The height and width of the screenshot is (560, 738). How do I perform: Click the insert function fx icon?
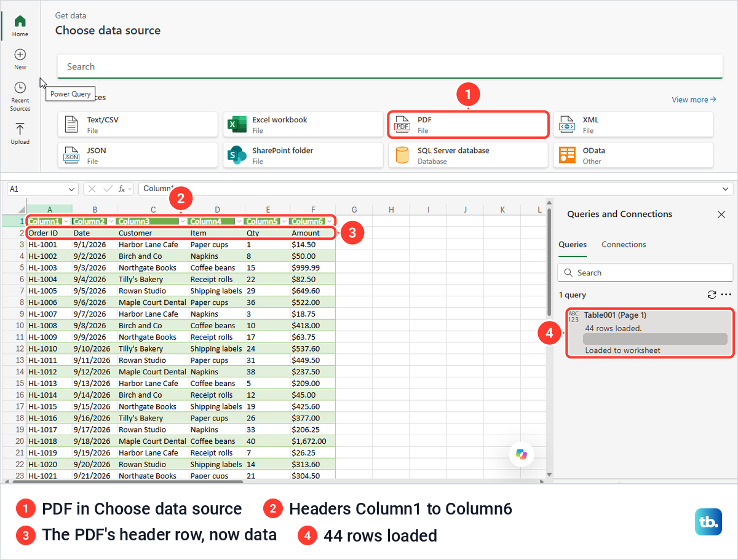coord(122,189)
